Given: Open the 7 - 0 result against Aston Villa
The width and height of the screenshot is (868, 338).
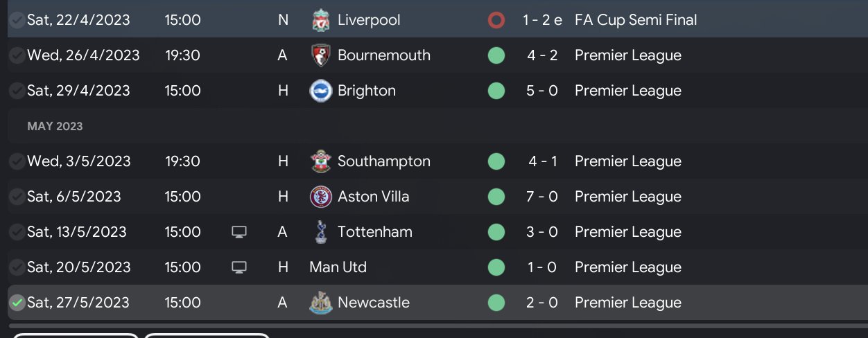Looking at the screenshot, I should tap(542, 197).
